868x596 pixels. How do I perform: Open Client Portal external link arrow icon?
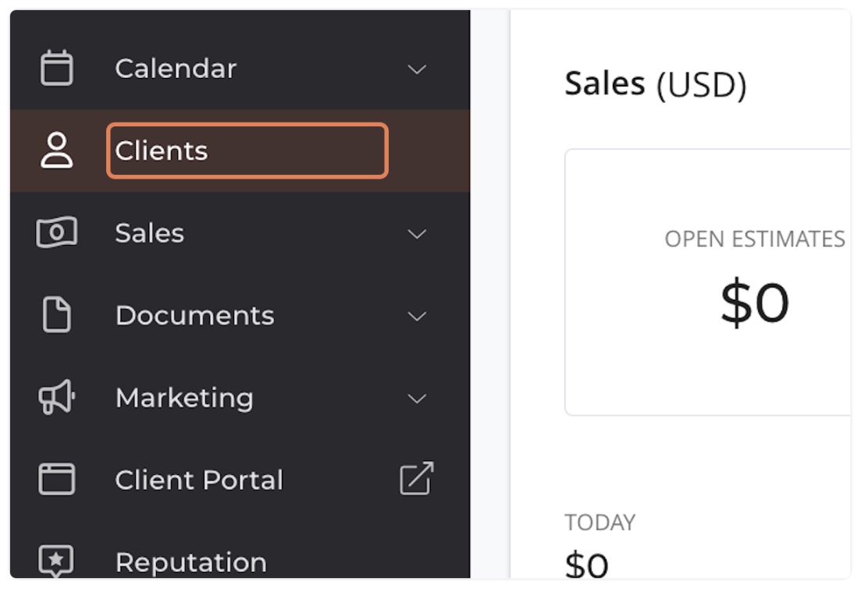(416, 478)
